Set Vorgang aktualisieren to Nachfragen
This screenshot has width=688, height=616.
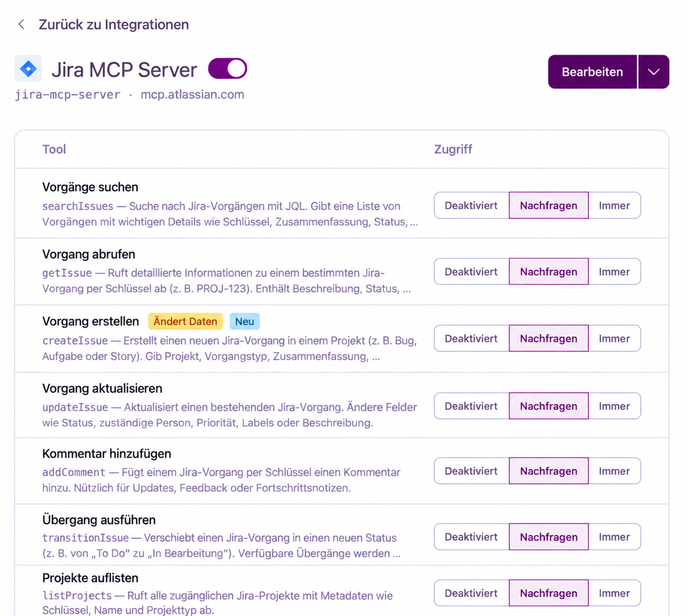click(548, 406)
